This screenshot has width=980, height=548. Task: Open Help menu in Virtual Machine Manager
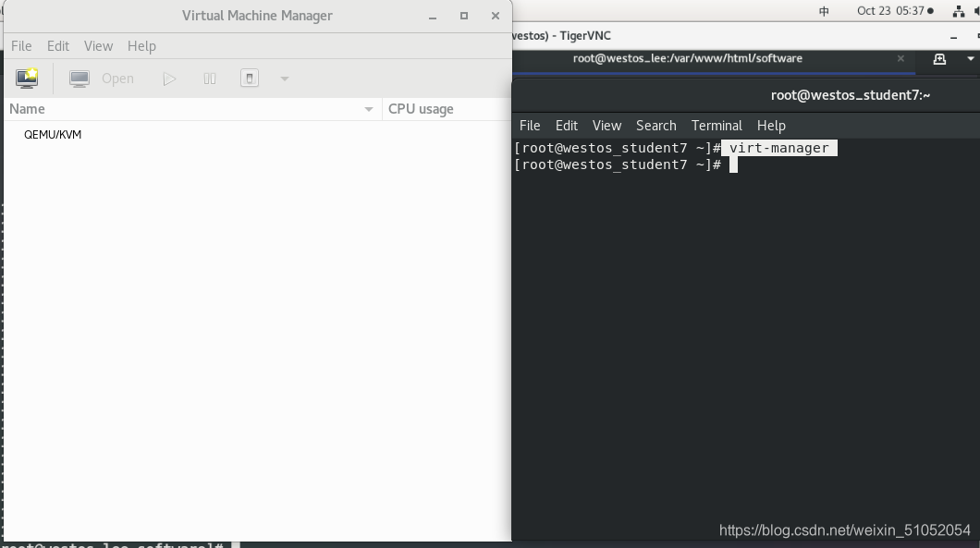click(x=141, y=46)
